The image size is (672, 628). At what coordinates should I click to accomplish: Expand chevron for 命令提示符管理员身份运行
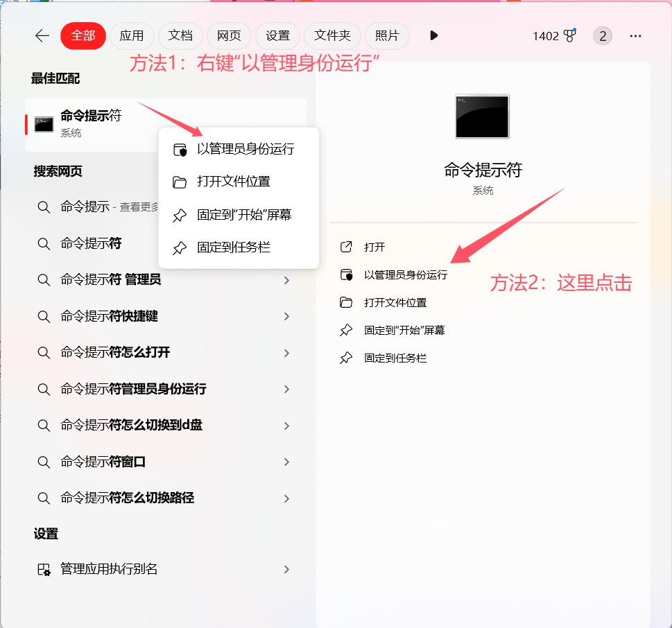(x=286, y=390)
